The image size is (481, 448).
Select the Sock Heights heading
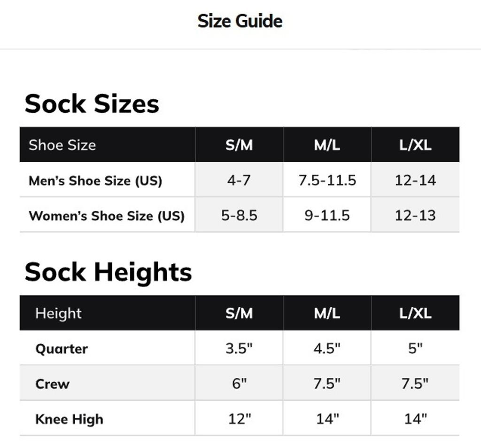click(108, 272)
